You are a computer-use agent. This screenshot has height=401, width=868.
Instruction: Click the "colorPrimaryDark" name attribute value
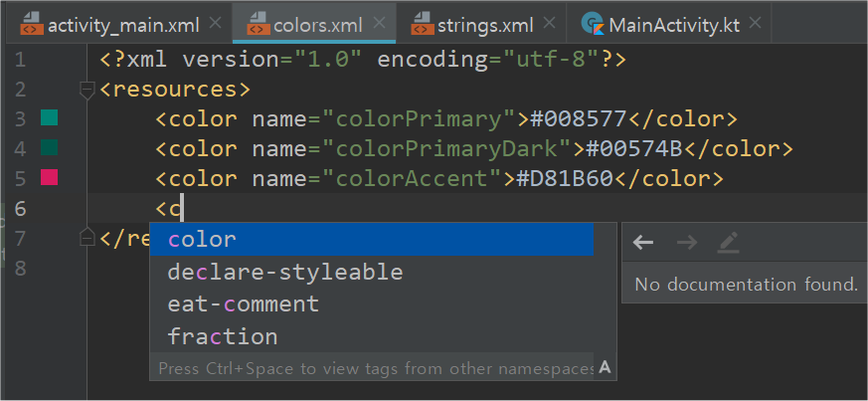tap(446, 149)
